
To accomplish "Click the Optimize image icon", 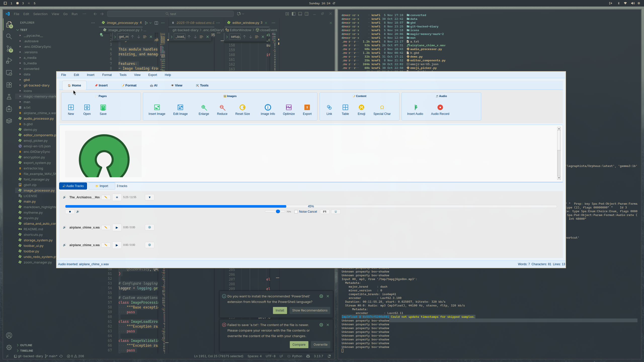I will coord(289,108).
